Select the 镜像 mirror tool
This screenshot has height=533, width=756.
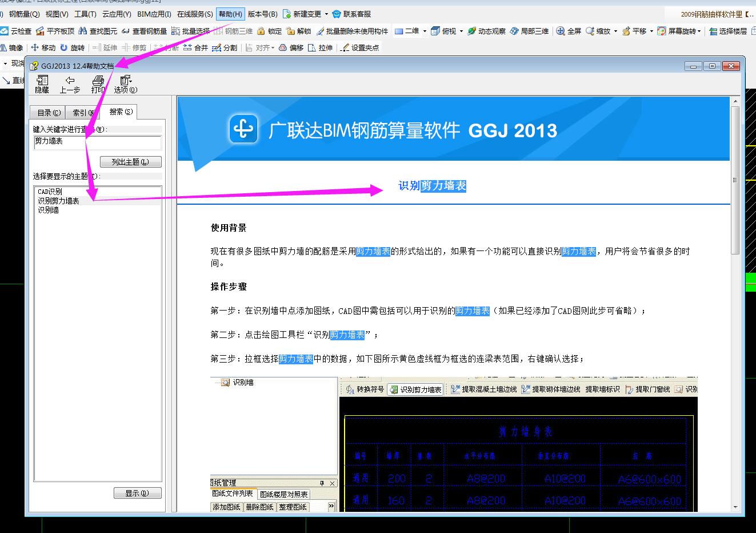(12, 48)
